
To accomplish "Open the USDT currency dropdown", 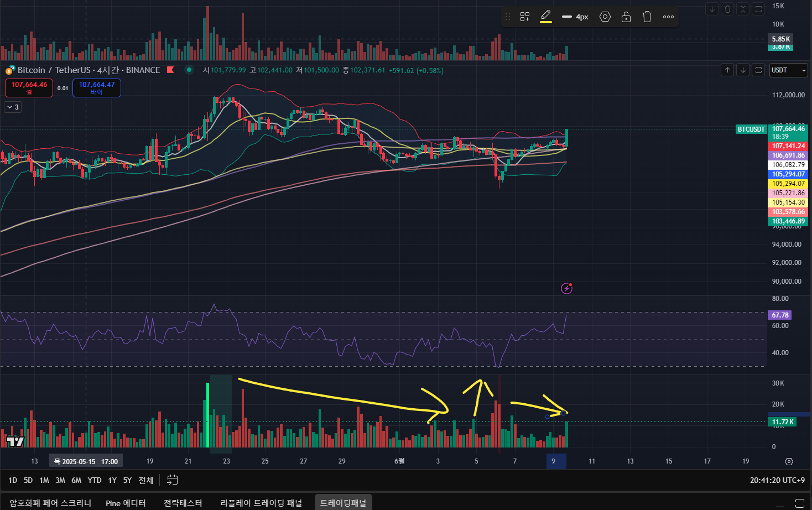I will coord(789,70).
